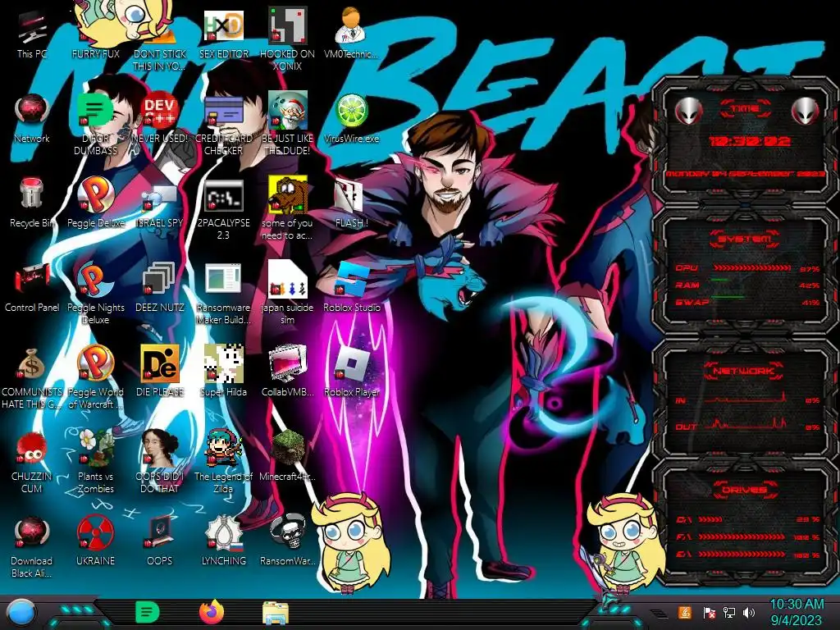Click the left alien head gadget logo
The width and height of the screenshot is (840, 630).
688,112
